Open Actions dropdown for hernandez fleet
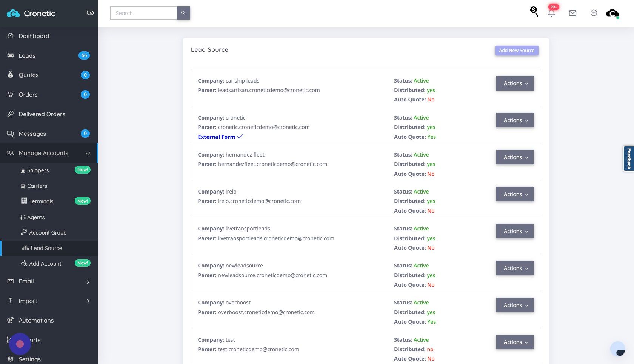This screenshot has height=364, width=634. (515, 157)
